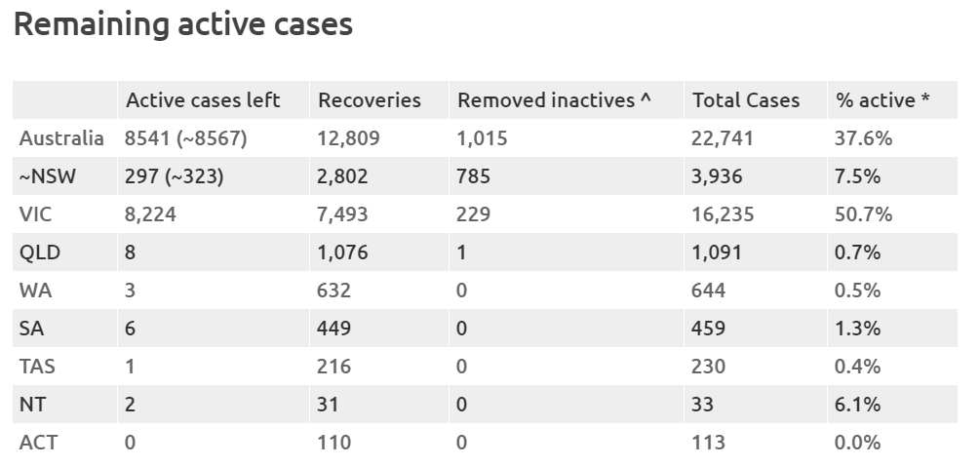The width and height of the screenshot is (980, 466).
Task: Click the NT row label
Action: tap(31, 405)
